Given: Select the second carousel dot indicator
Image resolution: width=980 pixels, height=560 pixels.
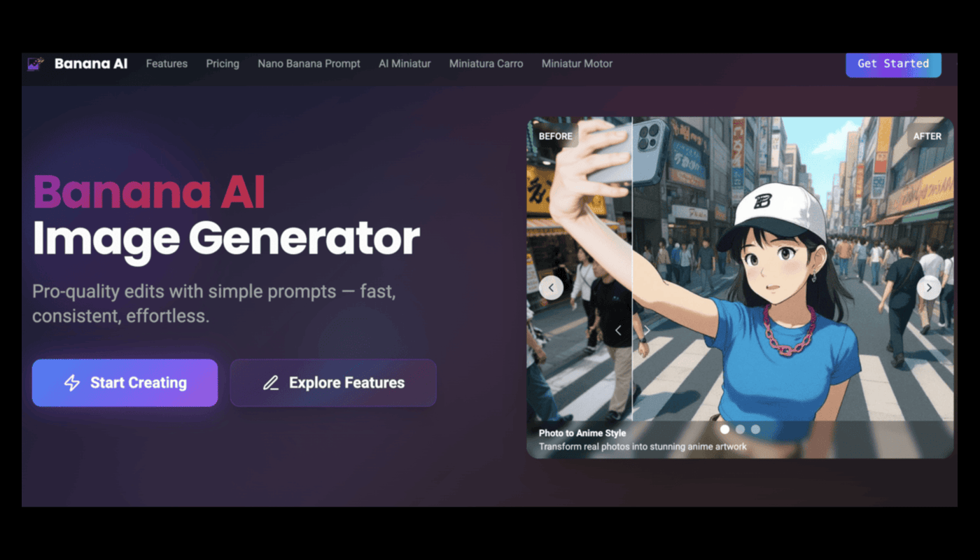Looking at the screenshot, I should (x=741, y=429).
